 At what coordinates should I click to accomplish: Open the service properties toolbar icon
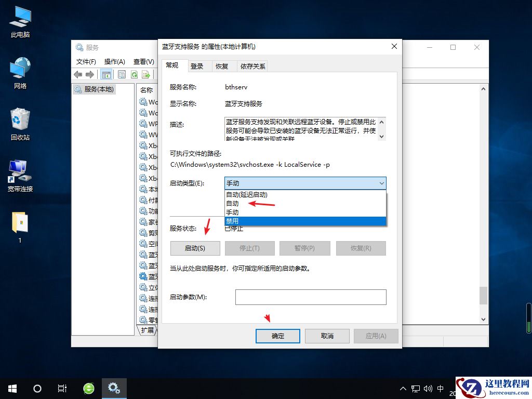tap(122, 74)
